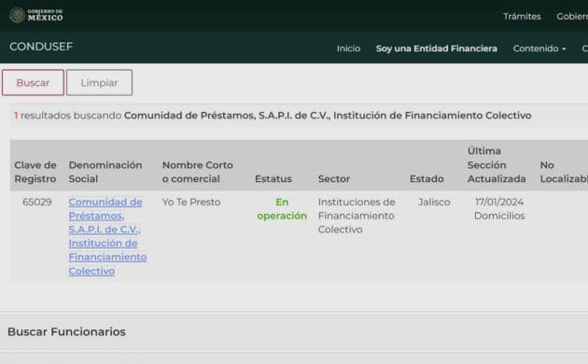
Task: Click the Limpiar button
Action: coord(99,82)
